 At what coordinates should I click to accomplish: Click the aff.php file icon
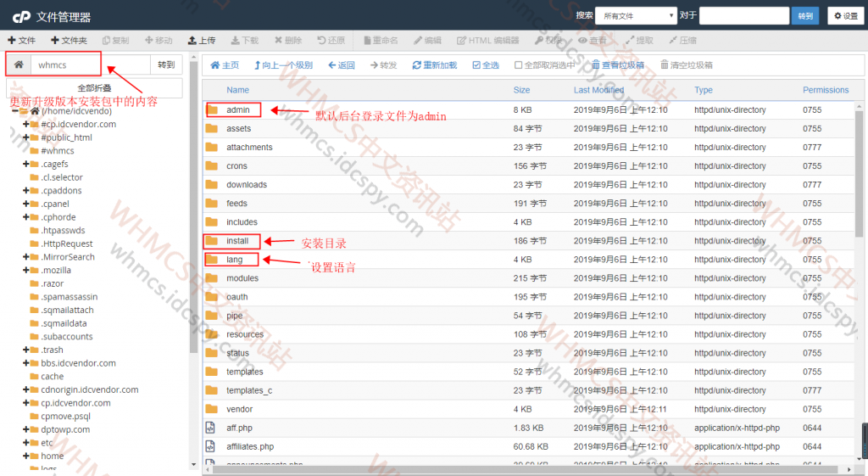pos(210,428)
